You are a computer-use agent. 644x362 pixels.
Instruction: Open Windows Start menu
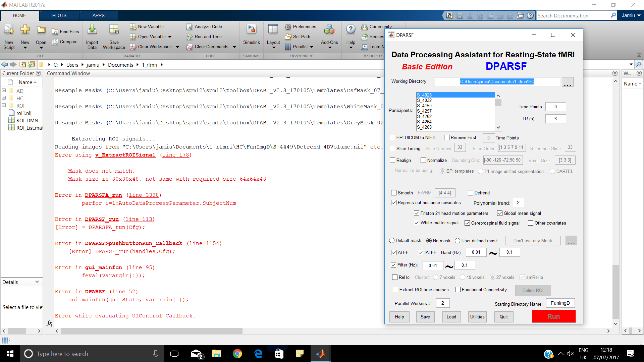tap(10, 354)
